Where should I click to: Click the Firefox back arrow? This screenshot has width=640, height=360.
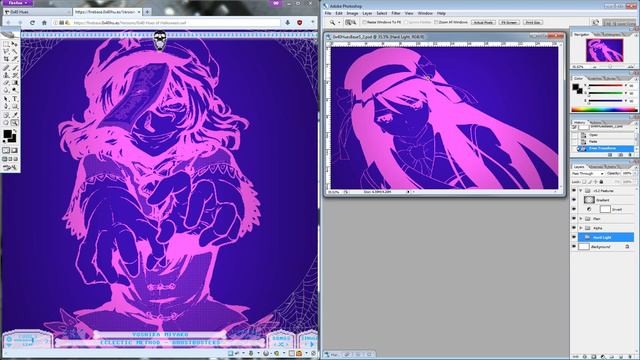coord(8,23)
